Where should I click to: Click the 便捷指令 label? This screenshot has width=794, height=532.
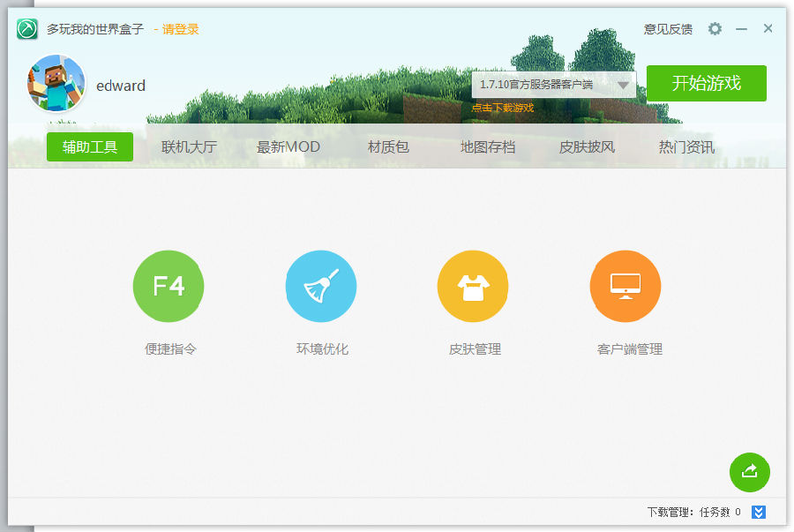pos(170,349)
